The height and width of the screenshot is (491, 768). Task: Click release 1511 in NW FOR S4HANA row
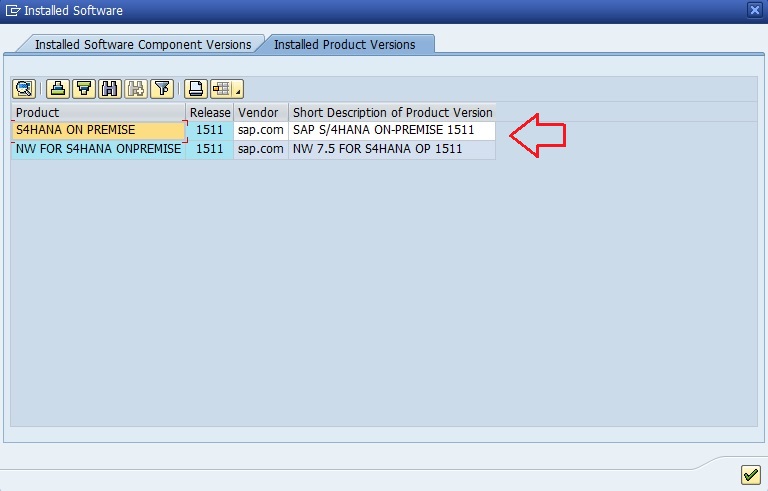click(210, 149)
